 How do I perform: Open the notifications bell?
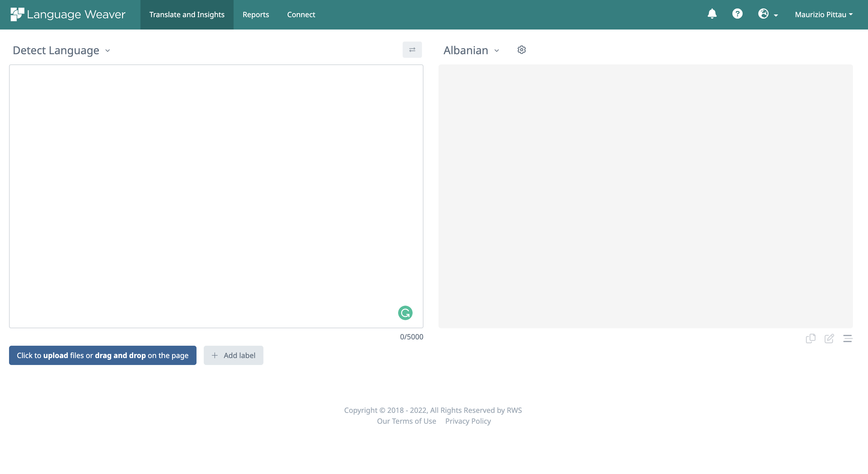[x=712, y=14]
